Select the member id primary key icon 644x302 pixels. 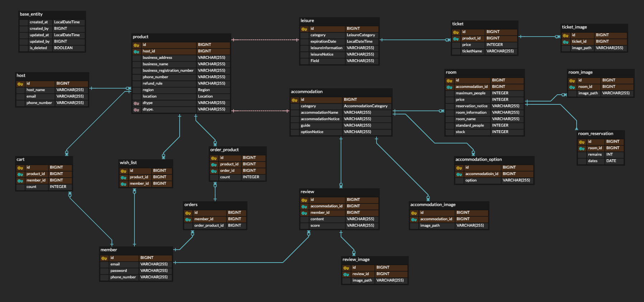[104, 258]
